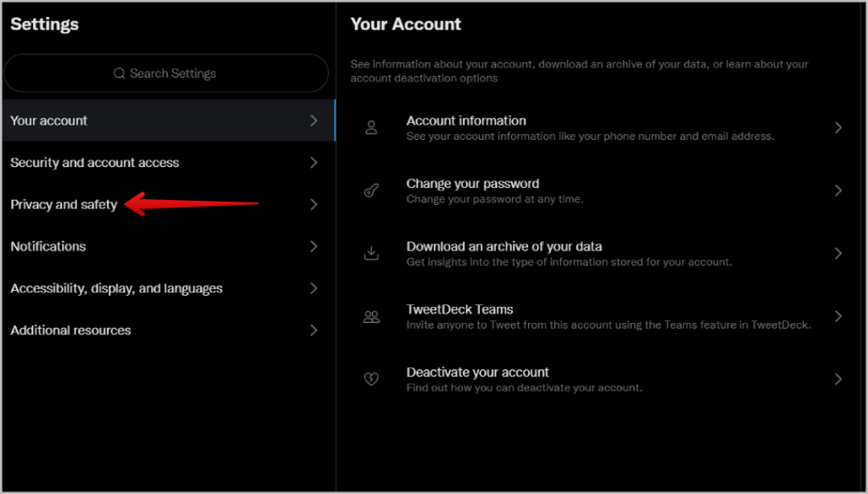
Task: Open Additional resources
Action: [169, 330]
